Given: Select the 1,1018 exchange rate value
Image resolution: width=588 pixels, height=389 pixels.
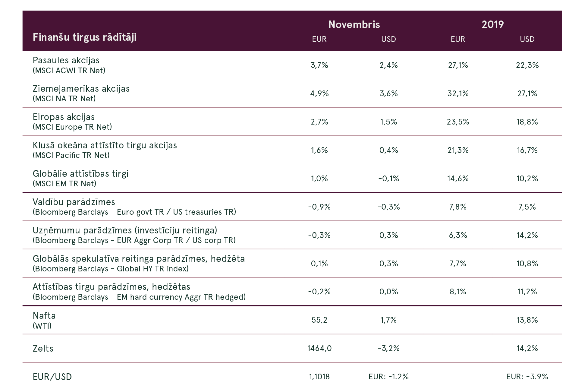Looking at the screenshot, I should coord(319,377).
